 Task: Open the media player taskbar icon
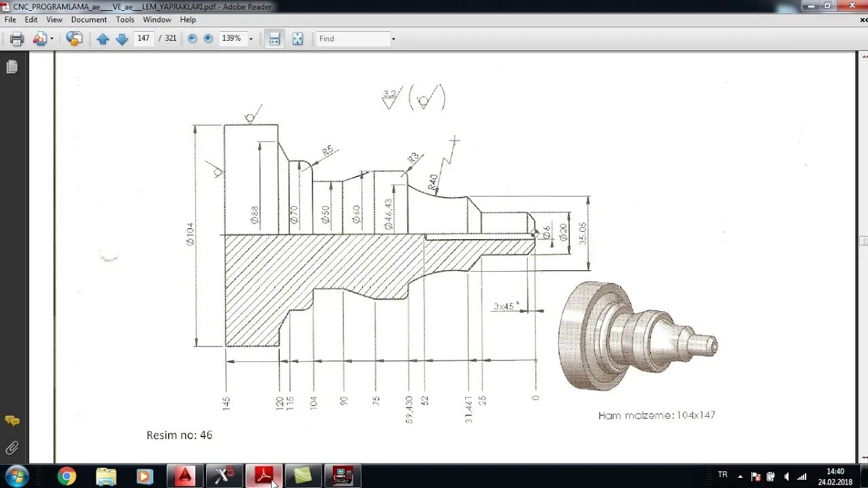coord(144,476)
